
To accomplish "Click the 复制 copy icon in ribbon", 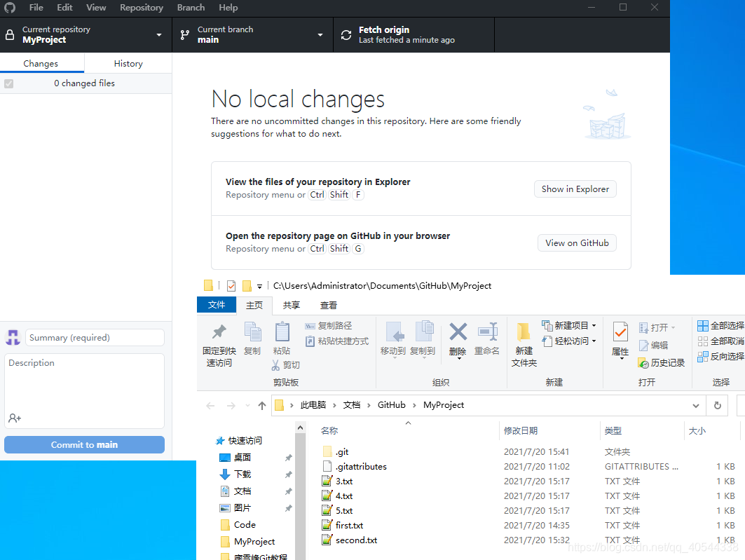I will tap(252, 332).
